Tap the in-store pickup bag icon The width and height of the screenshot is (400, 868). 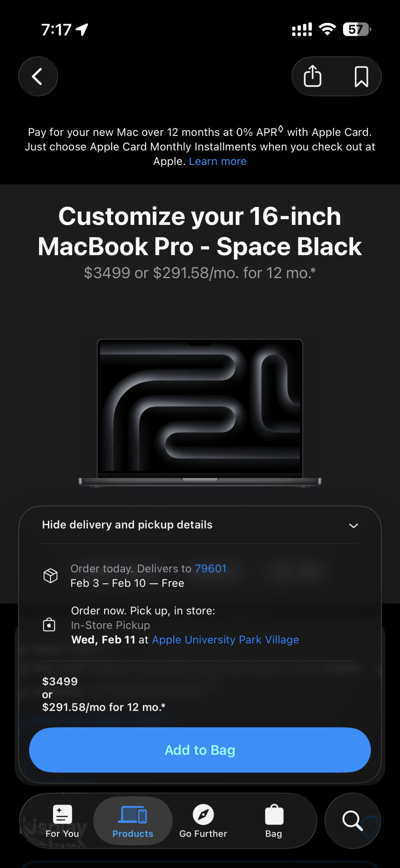click(49, 625)
